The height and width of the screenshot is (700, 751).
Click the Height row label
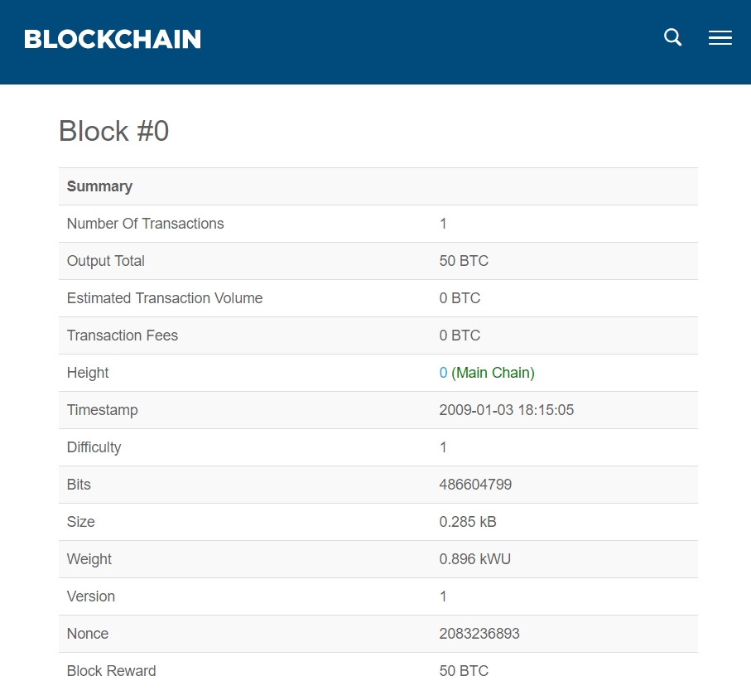click(x=88, y=373)
